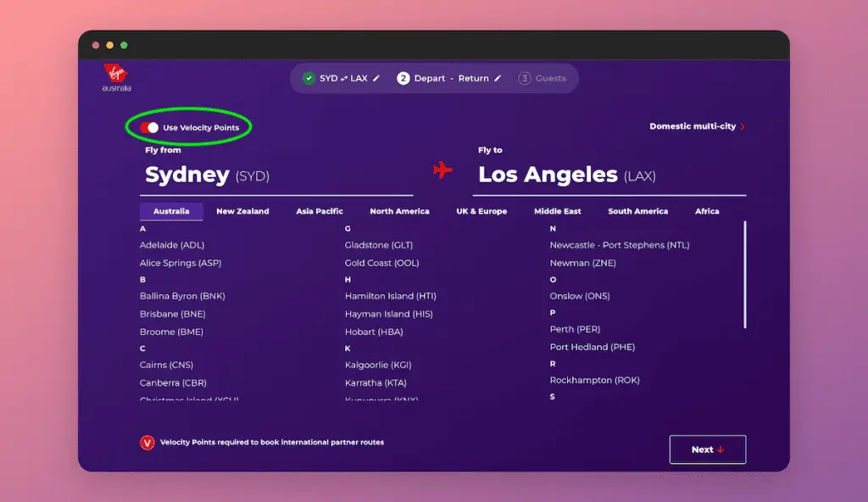This screenshot has width=868, height=502.
Task: Choose Karratha (KTA)
Action: 376,383
